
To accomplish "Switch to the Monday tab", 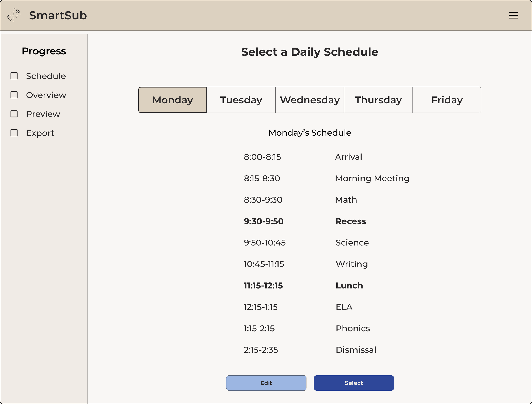I will [173, 100].
